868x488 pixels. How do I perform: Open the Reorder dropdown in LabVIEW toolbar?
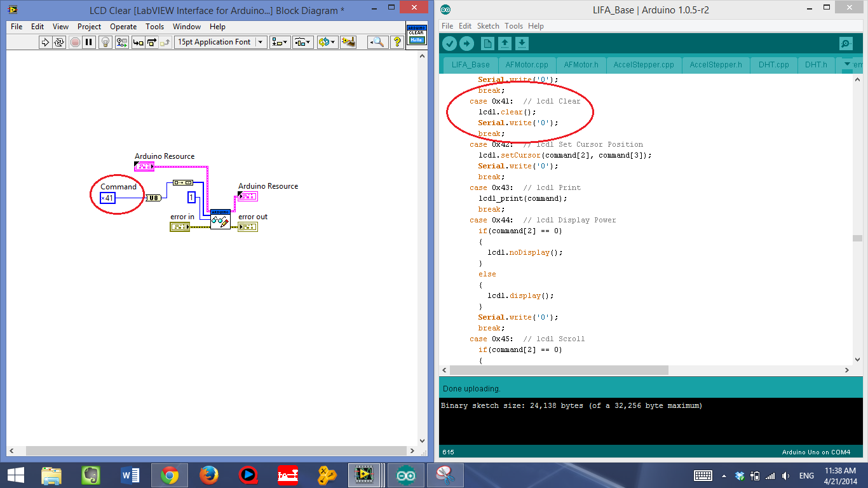327,42
